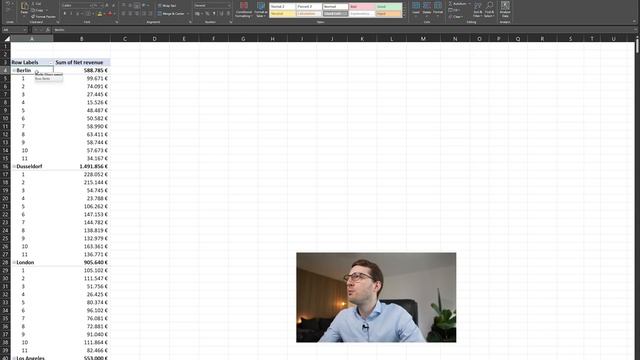Select the Sum of Net revenue header cell
The width and height of the screenshot is (640, 360).
click(82, 62)
